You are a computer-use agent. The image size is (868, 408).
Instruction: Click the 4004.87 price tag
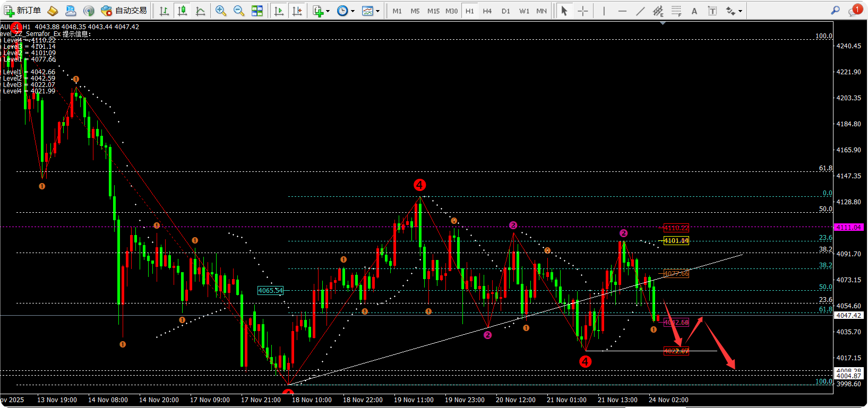click(x=849, y=376)
